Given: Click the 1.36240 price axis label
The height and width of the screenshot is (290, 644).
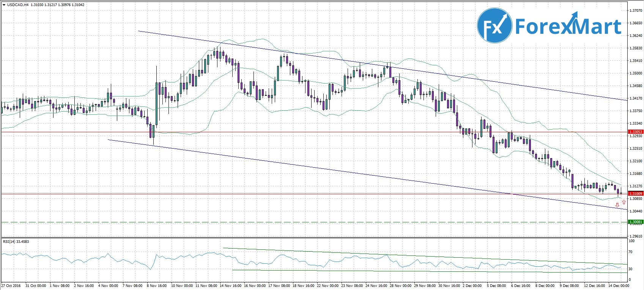Looking at the screenshot, I should coord(636,35).
